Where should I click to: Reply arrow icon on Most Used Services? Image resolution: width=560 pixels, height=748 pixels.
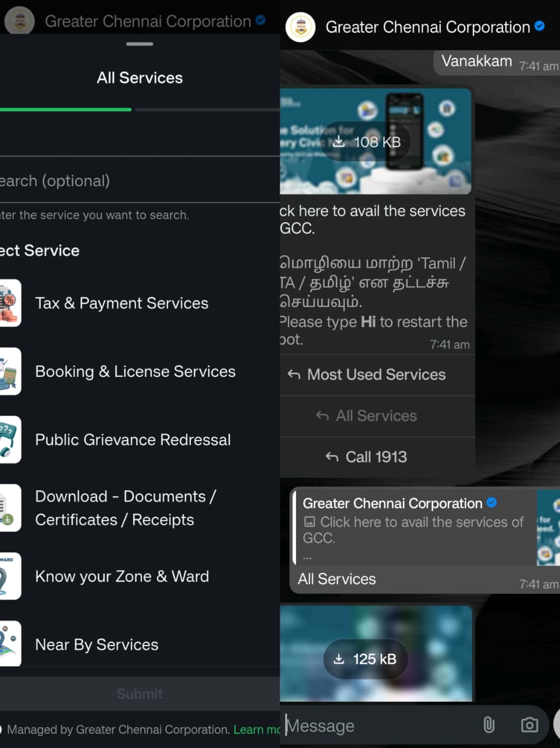point(294,375)
